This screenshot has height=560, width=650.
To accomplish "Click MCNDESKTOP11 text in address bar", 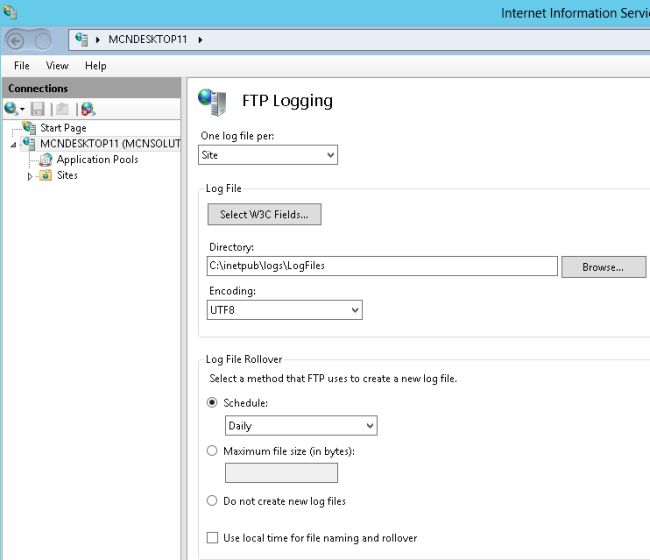I will click(x=148, y=39).
